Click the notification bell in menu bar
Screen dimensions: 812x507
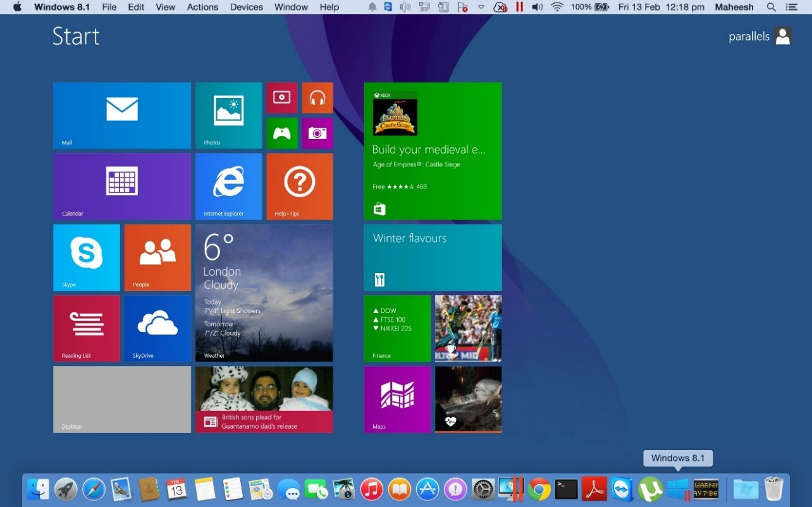372,7
